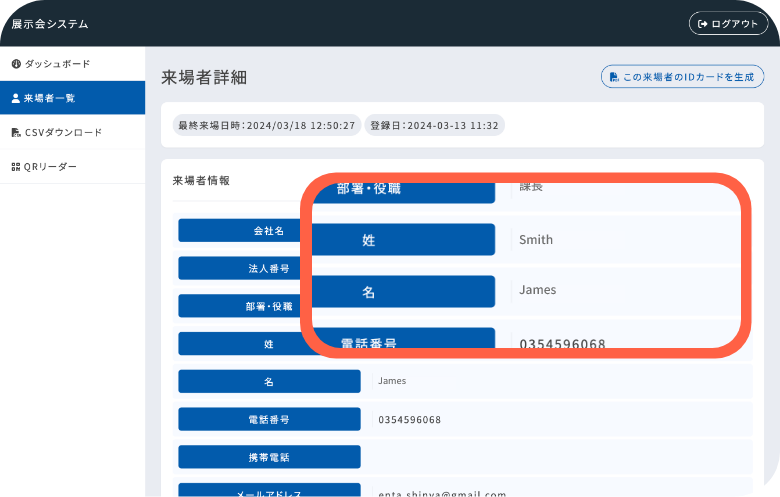Click the logout arrow icon in header

click(x=703, y=24)
